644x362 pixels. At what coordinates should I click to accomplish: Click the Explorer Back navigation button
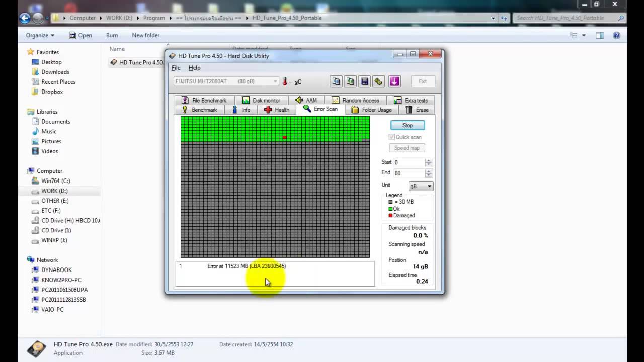pyautogui.click(x=25, y=18)
